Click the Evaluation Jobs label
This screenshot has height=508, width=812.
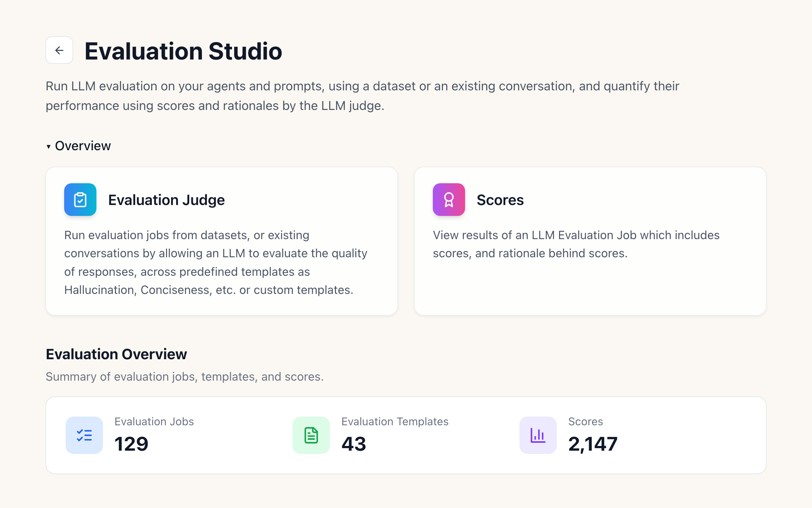pos(154,421)
